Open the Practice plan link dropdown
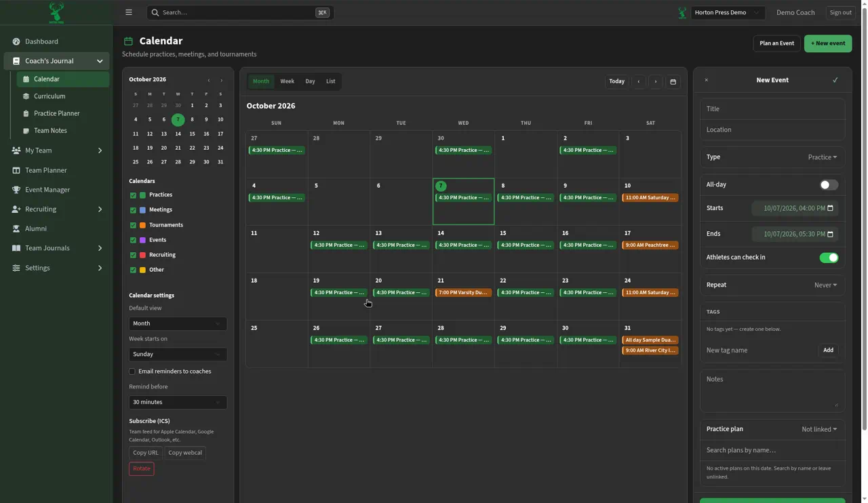Screen dimensions: 868x503 [819, 429]
